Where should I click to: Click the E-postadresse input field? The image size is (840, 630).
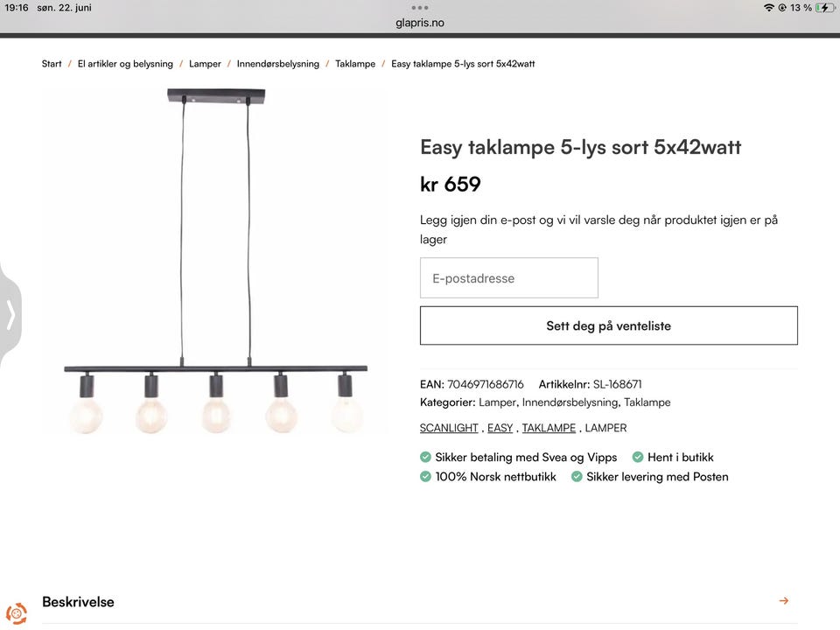point(508,278)
